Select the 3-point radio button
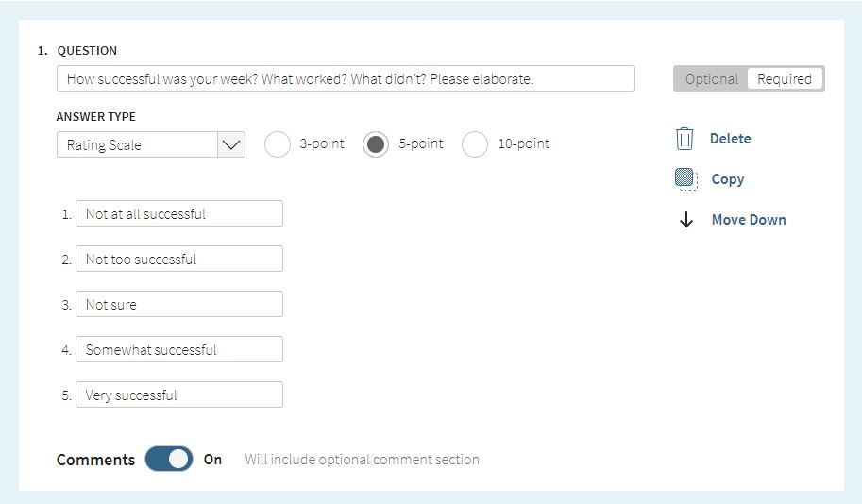Screen dimensions: 862x504 tap(278, 144)
